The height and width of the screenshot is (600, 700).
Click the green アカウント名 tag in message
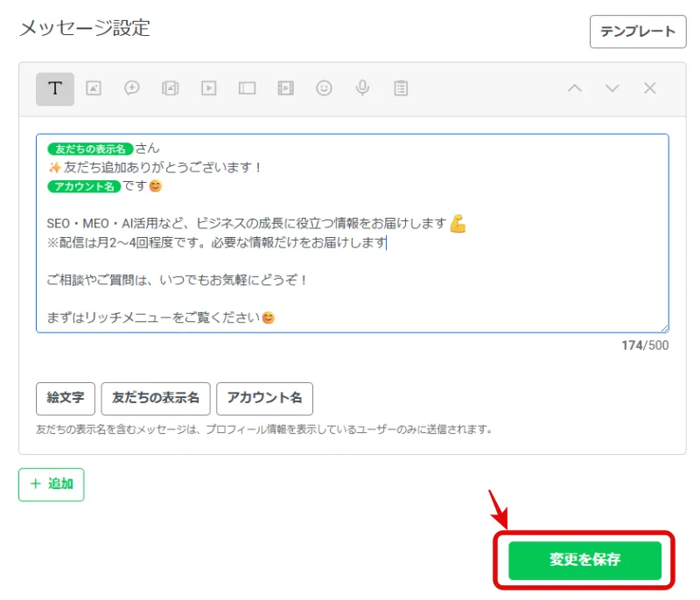coord(84,186)
